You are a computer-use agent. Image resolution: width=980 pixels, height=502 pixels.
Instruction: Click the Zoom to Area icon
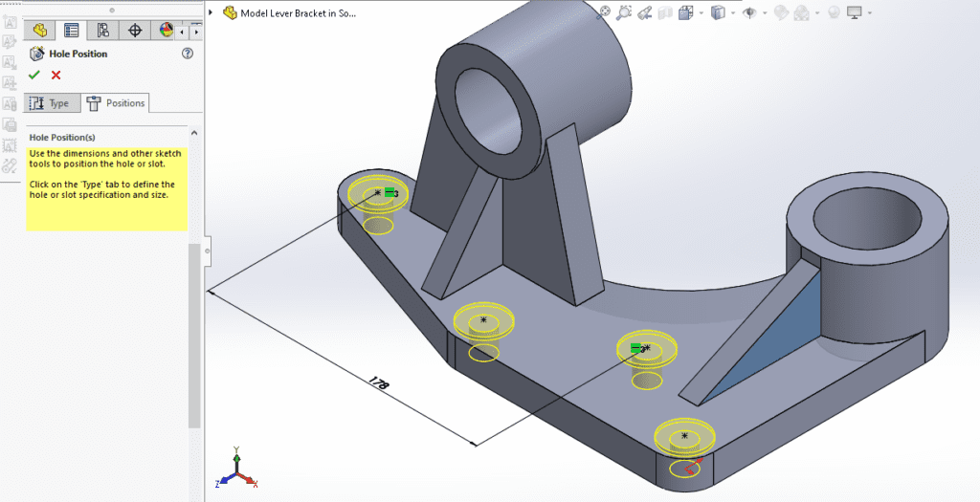coord(624,11)
